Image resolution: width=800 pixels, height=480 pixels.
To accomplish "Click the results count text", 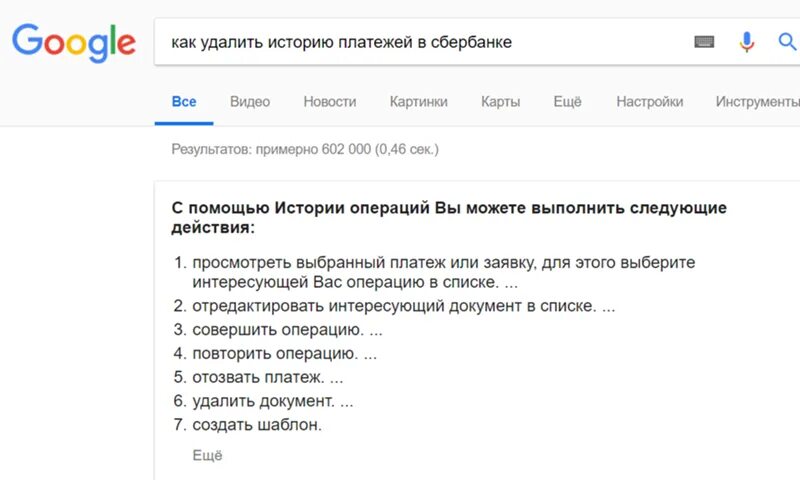I will click(305, 149).
